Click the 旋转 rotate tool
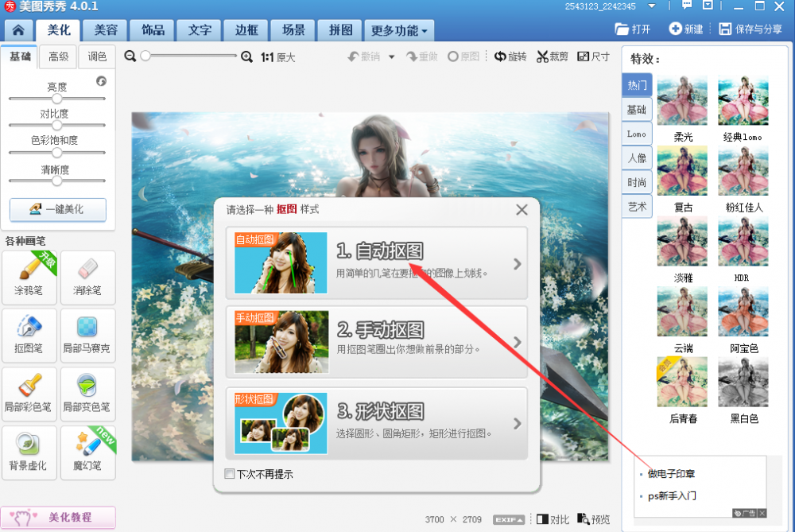 pyautogui.click(x=510, y=56)
